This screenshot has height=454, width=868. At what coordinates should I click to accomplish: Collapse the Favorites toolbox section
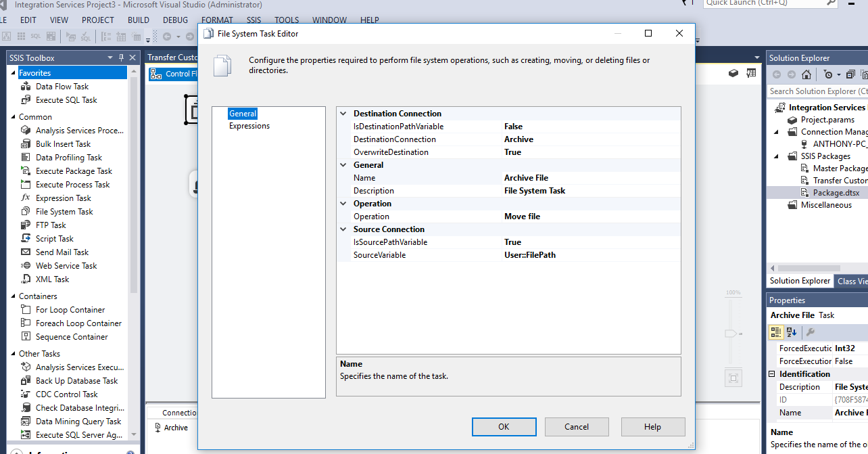[14, 73]
